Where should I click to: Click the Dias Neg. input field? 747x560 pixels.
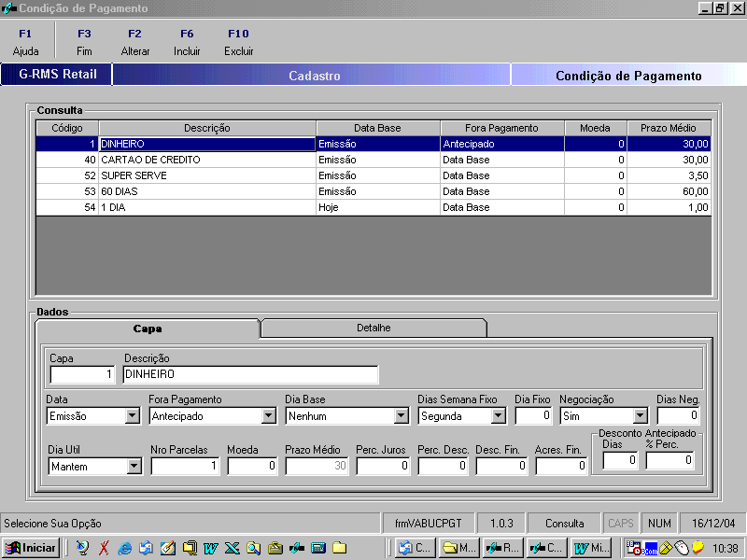pyautogui.click(x=679, y=415)
